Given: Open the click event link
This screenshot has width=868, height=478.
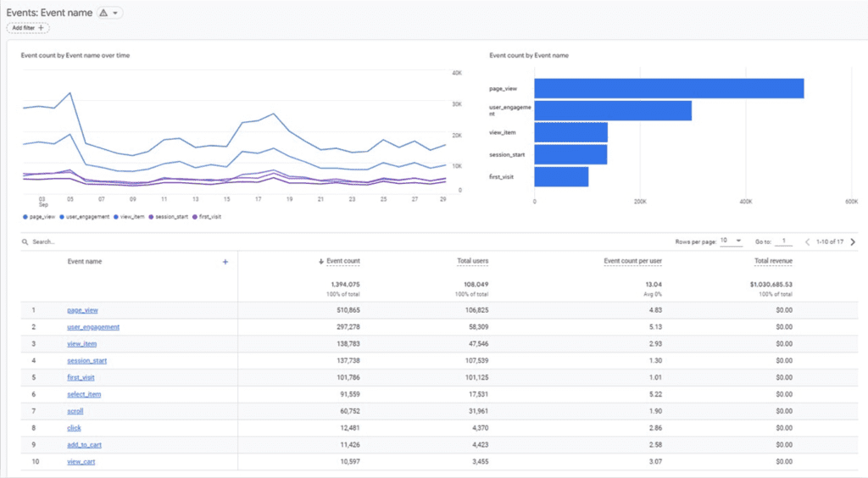Looking at the screenshot, I should click(75, 428).
